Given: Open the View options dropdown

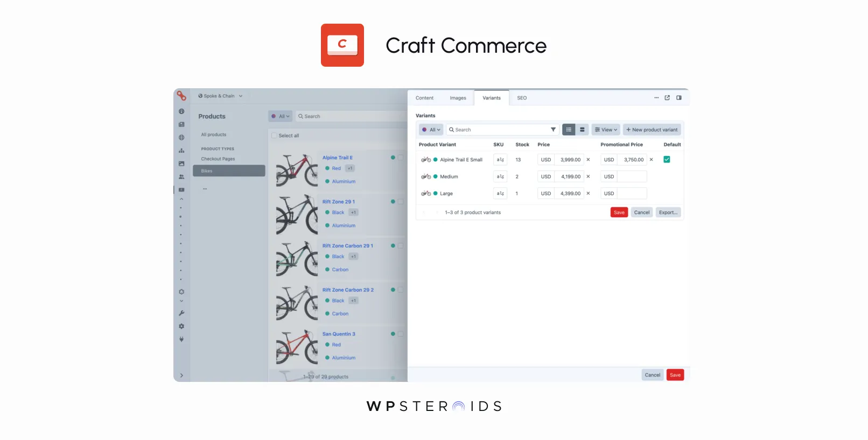Looking at the screenshot, I should 606,130.
